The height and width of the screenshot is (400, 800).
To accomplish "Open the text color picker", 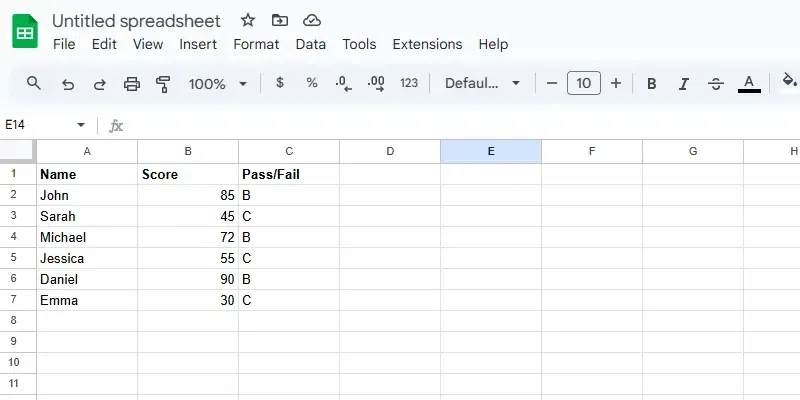I will tap(748, 84).
